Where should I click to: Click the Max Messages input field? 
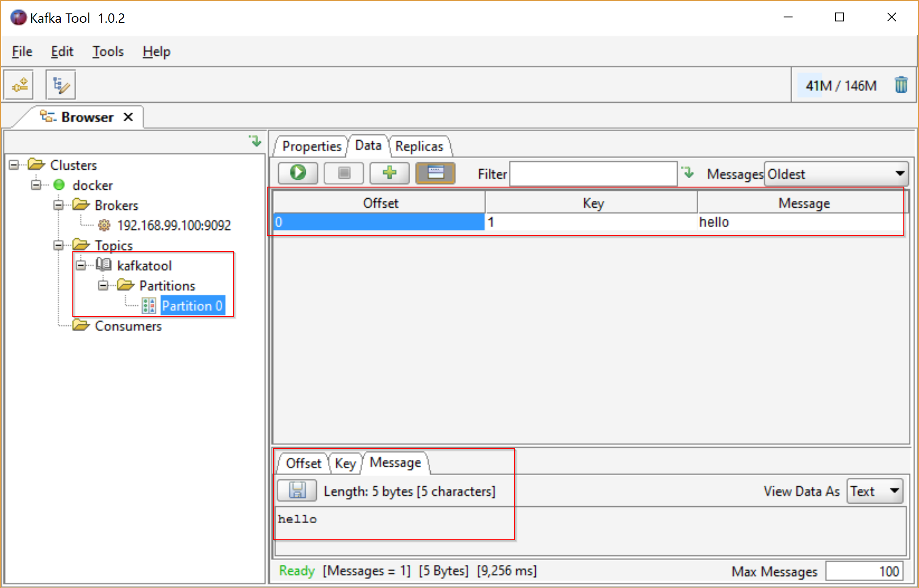pos(864,571)
